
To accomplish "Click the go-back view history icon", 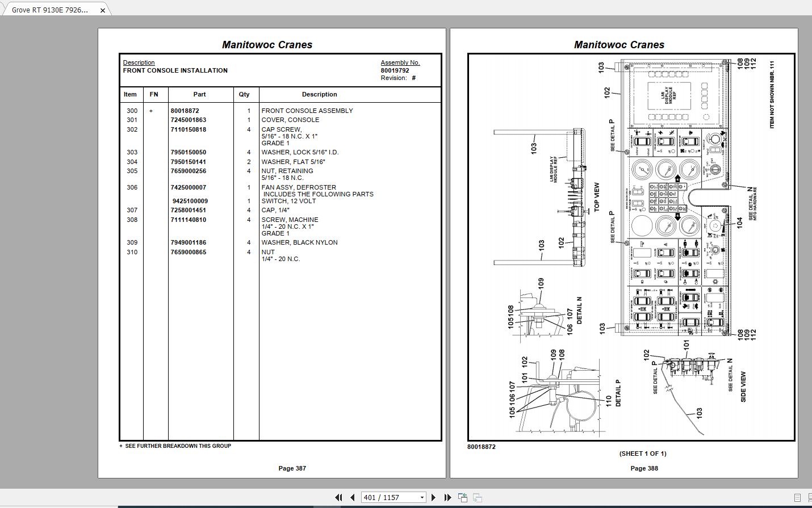I will click(463, 497).
